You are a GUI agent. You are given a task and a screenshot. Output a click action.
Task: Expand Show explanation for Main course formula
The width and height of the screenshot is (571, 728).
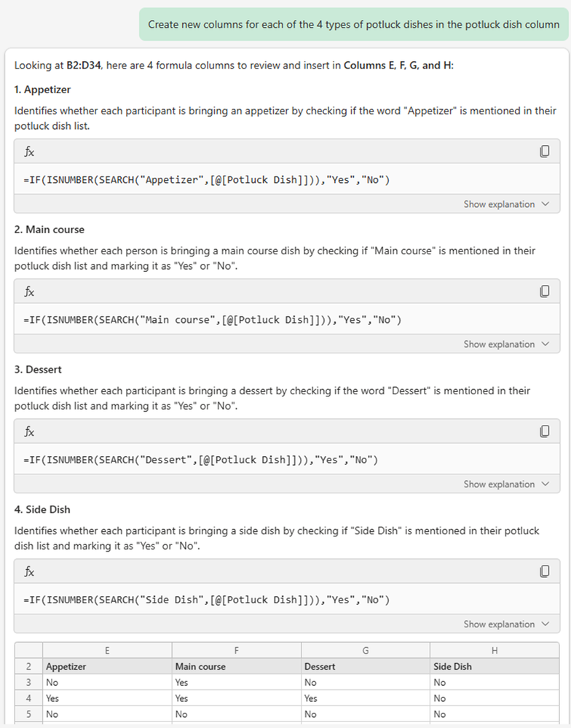point(506,344)
